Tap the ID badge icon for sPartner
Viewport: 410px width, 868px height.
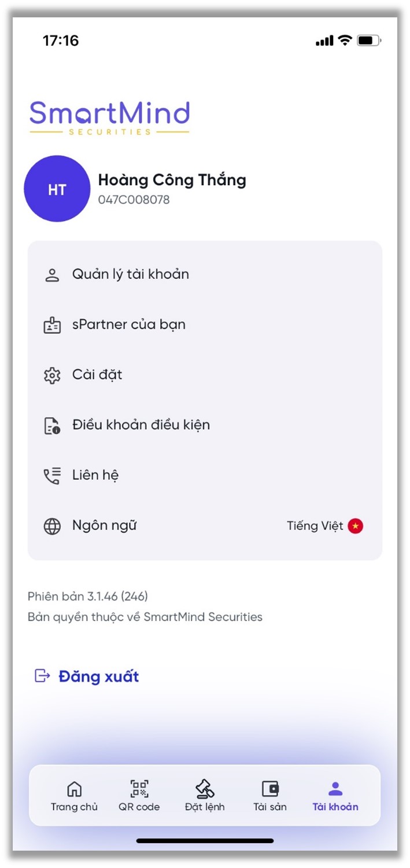tap(52, 325)
